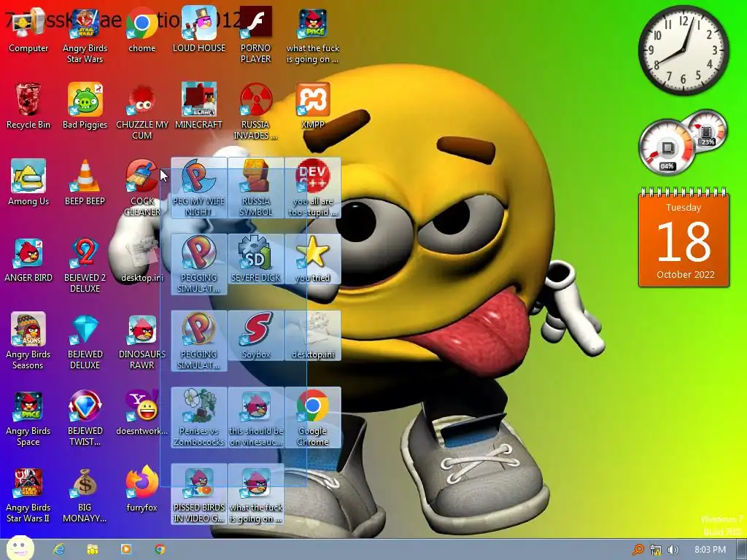Select the plant-and-zombie game icon
Image resolution: width=747 pixels, height=560 pixels.
[x=198, y=418]
